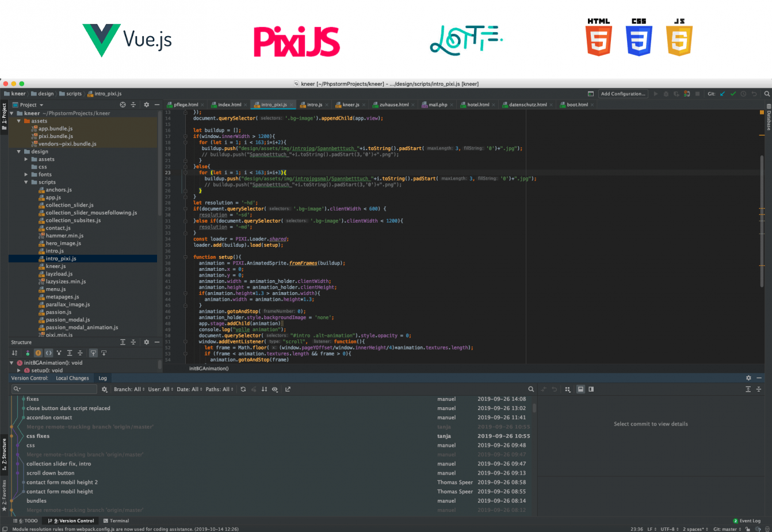The width and height of the screenshot is (772, 532).
Task: Toggle the orange show fields filter in Structure
Action: [x=38, y=353]
